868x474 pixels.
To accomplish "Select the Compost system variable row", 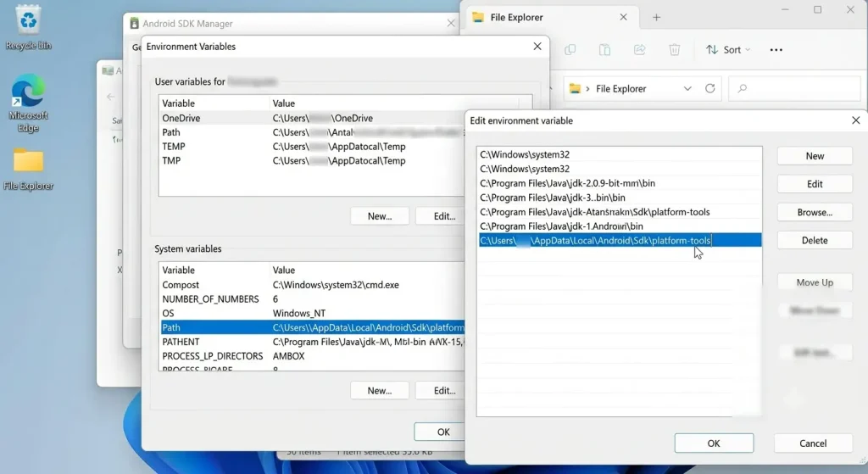I will tap(311, 285).
